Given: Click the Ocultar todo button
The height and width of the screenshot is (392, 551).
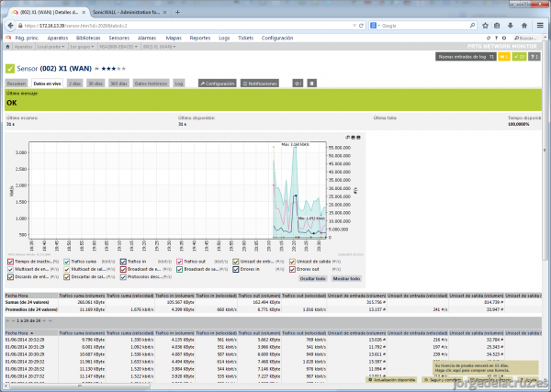Looking at the screenshot, I should [x=313, y=278].
